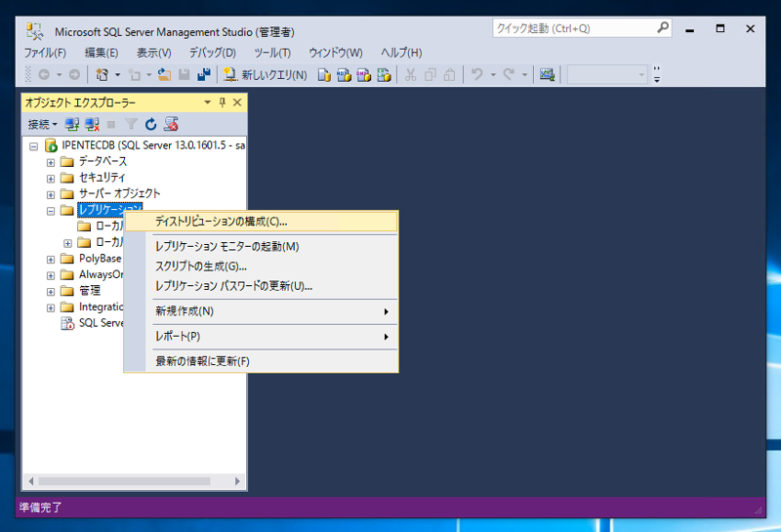The width and height of the screenshot is (781, 532).
Task: Click the Connect Object Explorer icon
Action: click(x=72, y=124)
